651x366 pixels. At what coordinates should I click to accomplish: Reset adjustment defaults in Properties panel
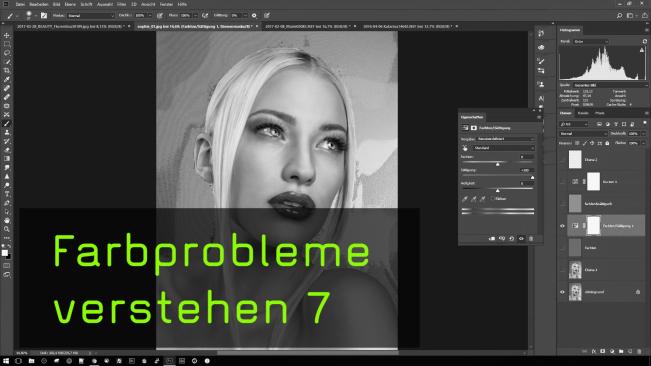pos(512,239)
